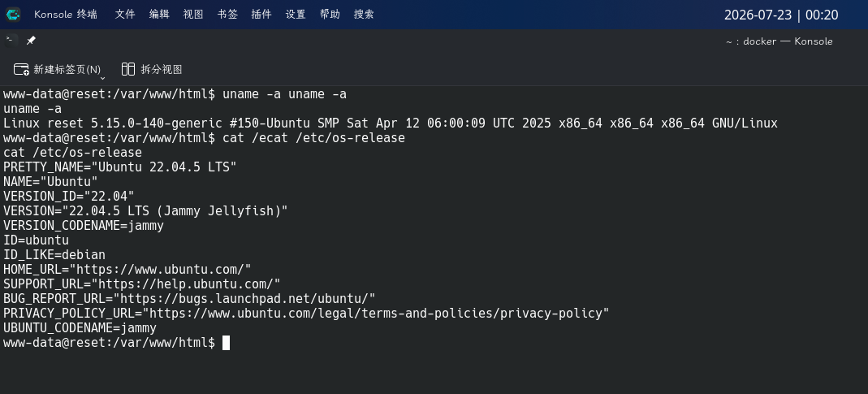868x394 pixels.
Task: Click the New Tab icon in toolbar
Action: pyautogui.click(x=21, y=69)
